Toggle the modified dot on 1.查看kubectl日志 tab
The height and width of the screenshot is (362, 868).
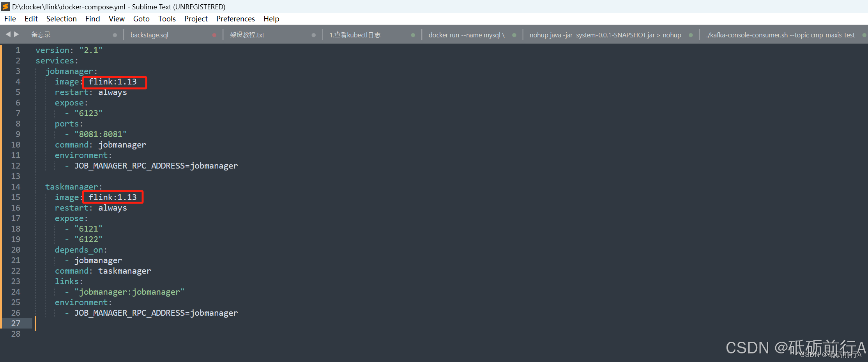pyautogui.click(x=413, y=35)
